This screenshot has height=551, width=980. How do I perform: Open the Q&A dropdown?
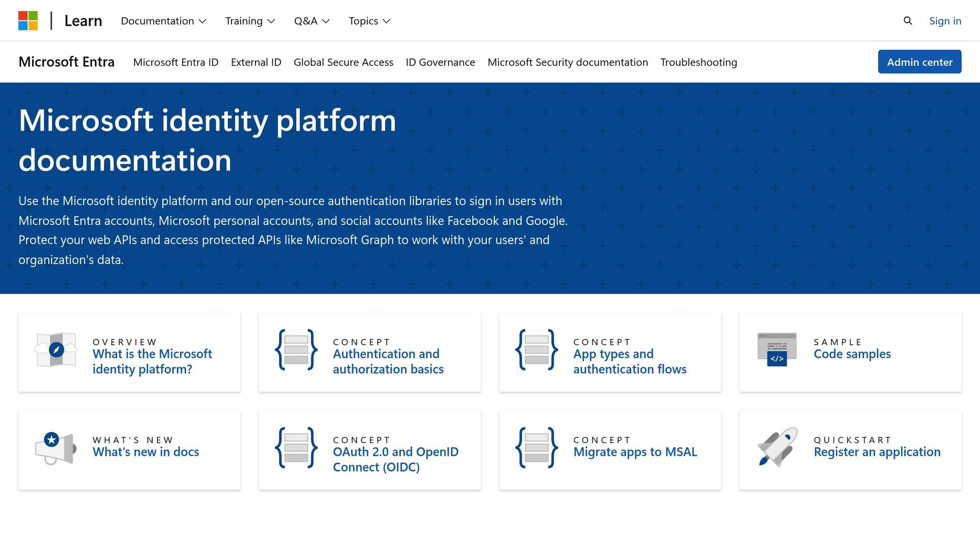click(x=311, y=21)
